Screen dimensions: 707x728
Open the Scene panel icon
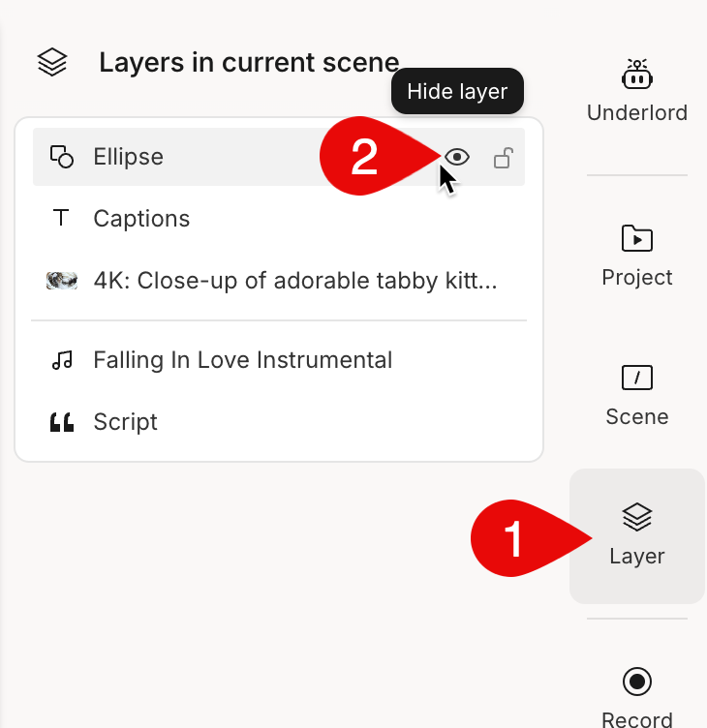pyautogui.click(x=637, y=378)
